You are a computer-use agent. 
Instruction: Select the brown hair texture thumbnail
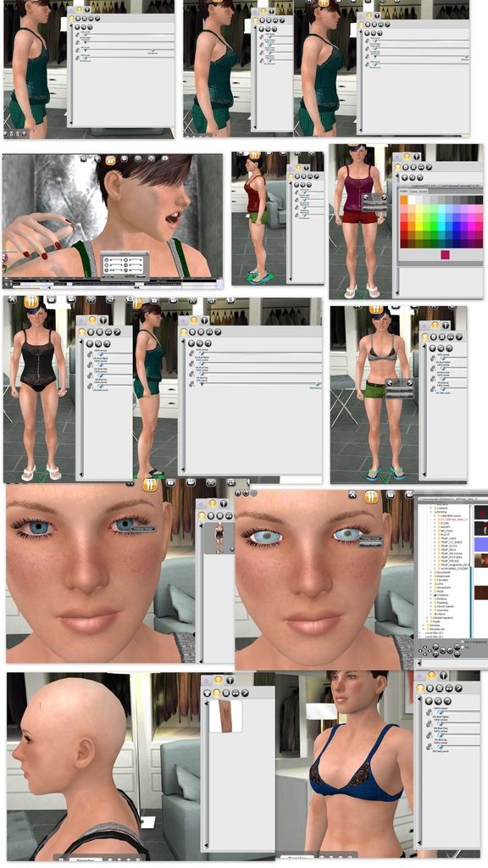225,715
